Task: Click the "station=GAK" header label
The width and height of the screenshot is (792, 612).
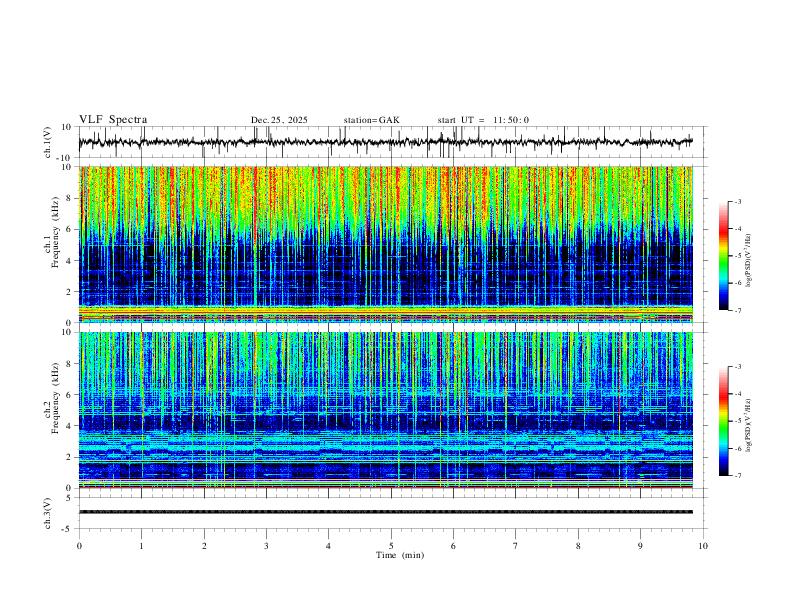Action: point(372,120)
